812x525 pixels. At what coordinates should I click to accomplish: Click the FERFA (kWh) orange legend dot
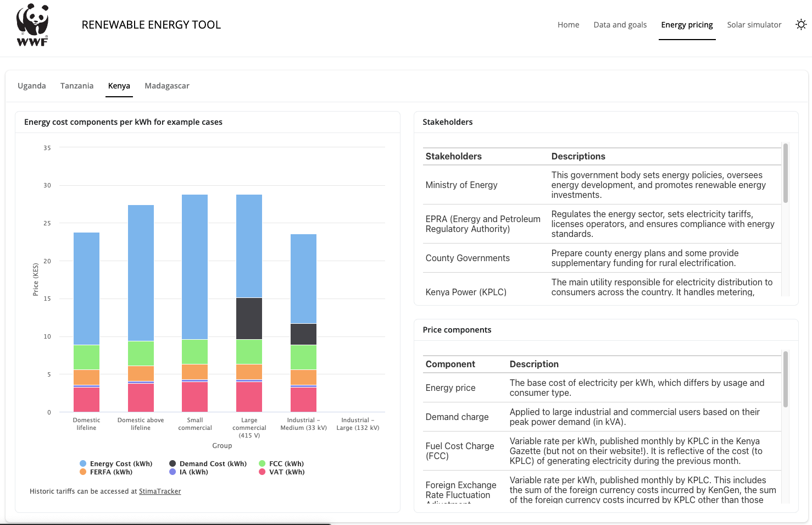coord(83,472)
